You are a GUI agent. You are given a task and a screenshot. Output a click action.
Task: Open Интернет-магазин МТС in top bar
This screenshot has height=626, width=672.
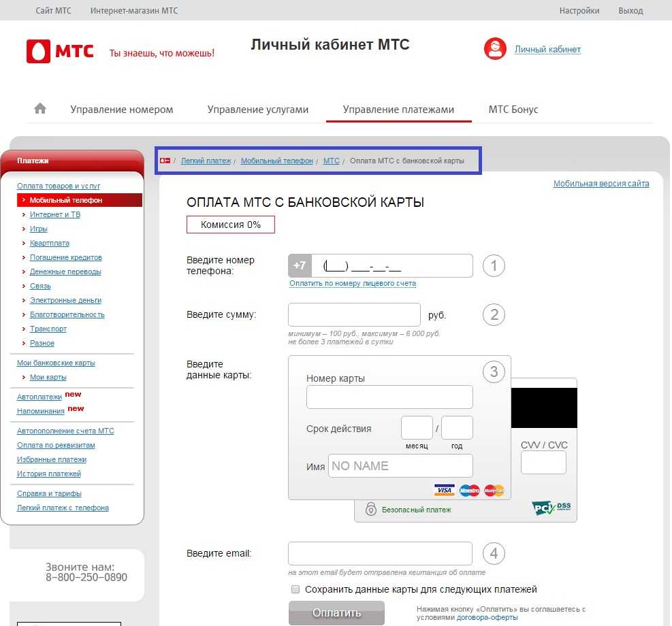click(134, 10)
